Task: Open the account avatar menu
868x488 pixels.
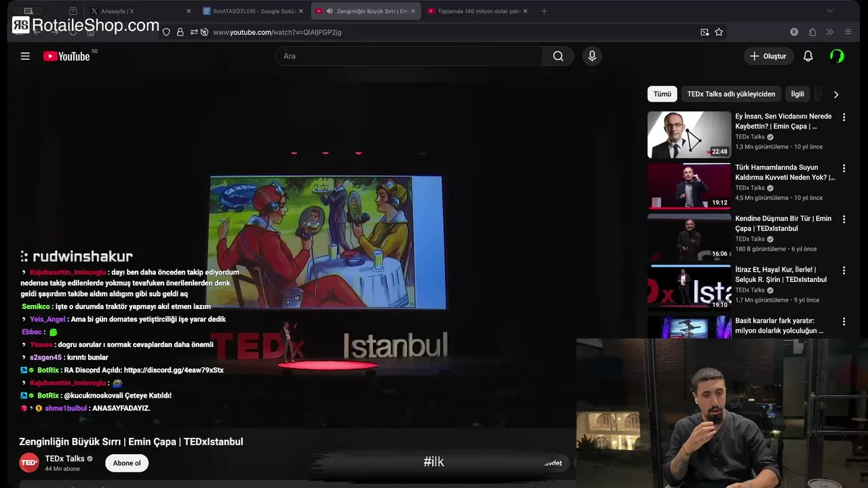Action: [837, 56]
